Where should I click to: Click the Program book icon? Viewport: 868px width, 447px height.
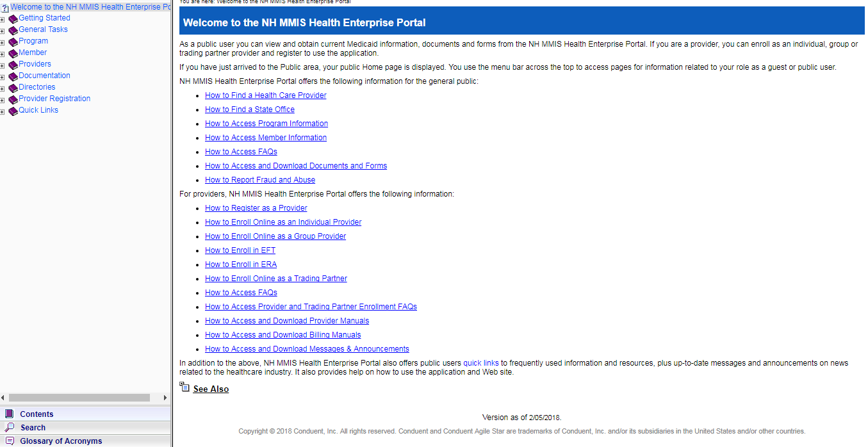click(13, 42)
